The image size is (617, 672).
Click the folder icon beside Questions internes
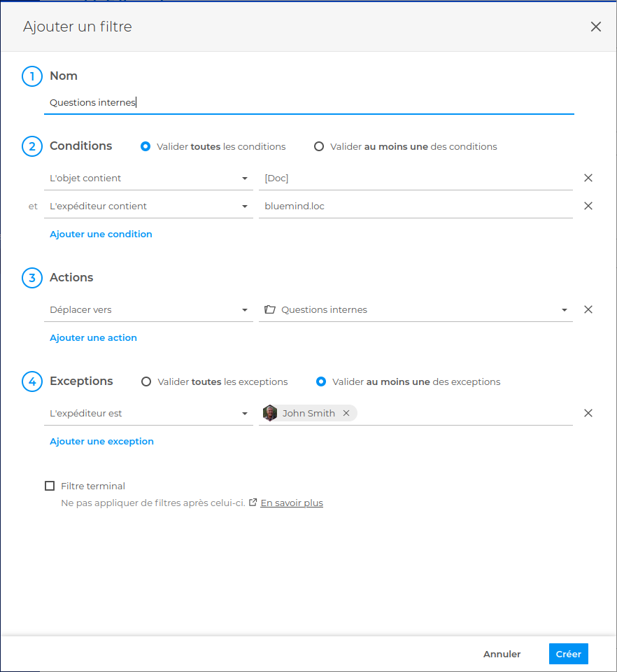coord(269,309)
